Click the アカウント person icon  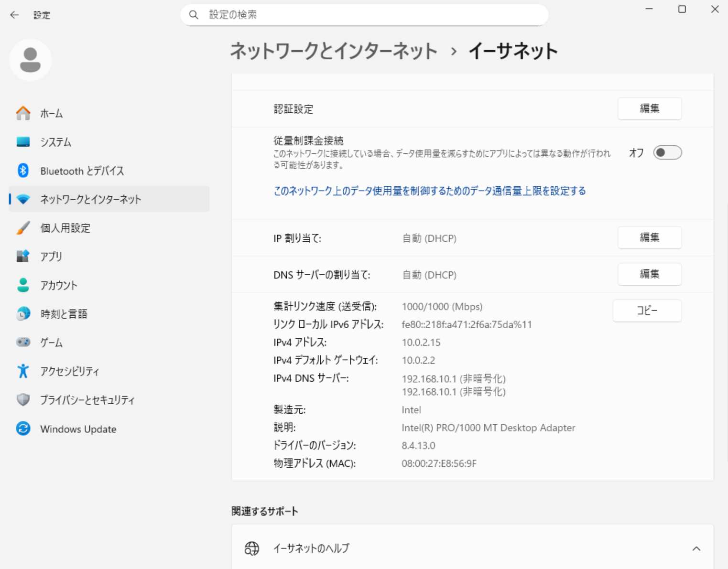coord(23,285)
